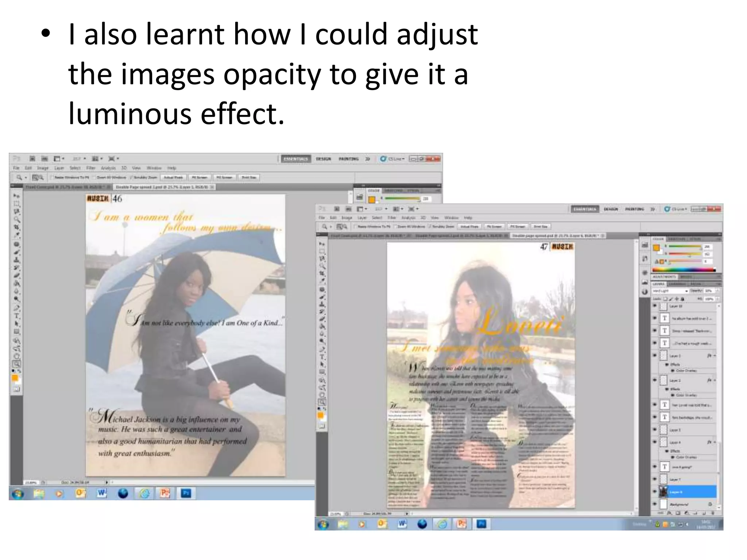Open the layer Opacity slider arrow
The width and height of the screenshot is (747, 560).
click(717, 291)
